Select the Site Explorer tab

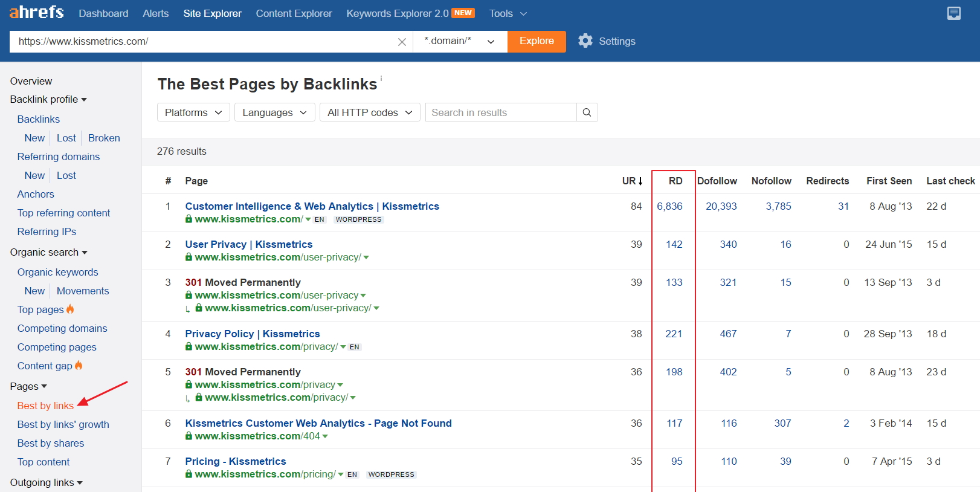click(x=212, y=13)
